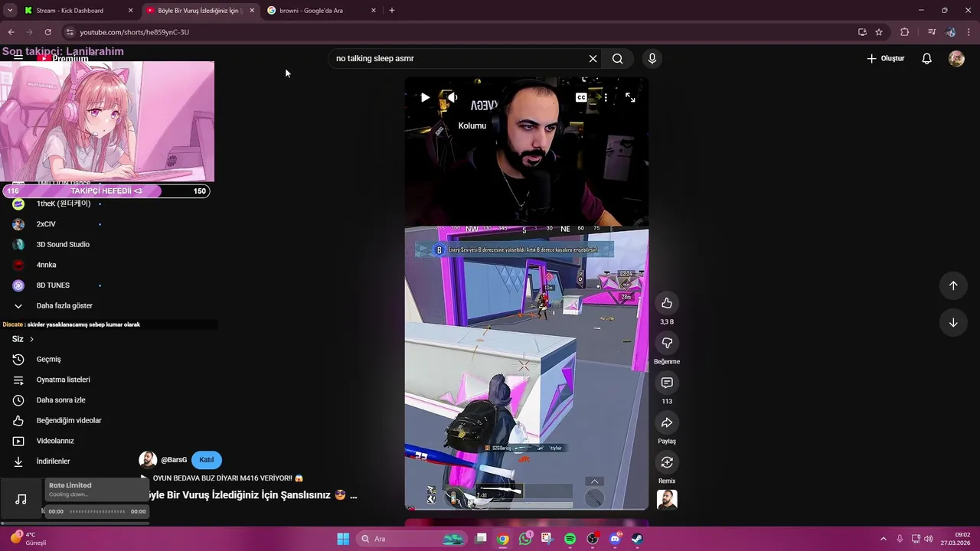Image resolution: width=980 pixels, height=551 pixels.
Task: Click the Rate Limited player seek bar
Action: pyautogui.click(x=97, y=511)
